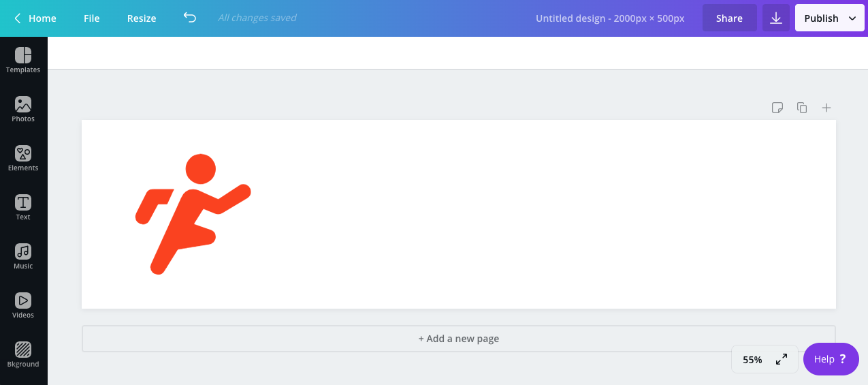Screen dimensions: 868x385
Task: Add notes to the page icon
Action: click(x=777, y=108)
